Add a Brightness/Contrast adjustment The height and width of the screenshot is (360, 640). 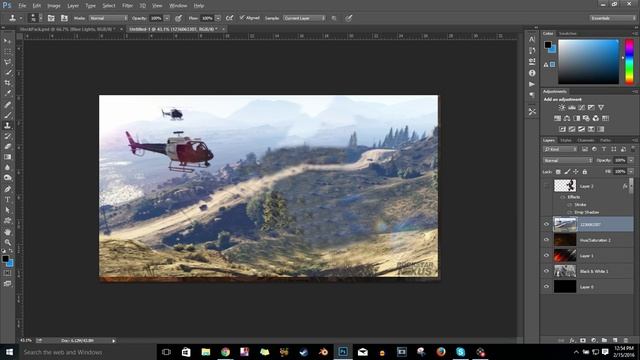coord(562,108)
